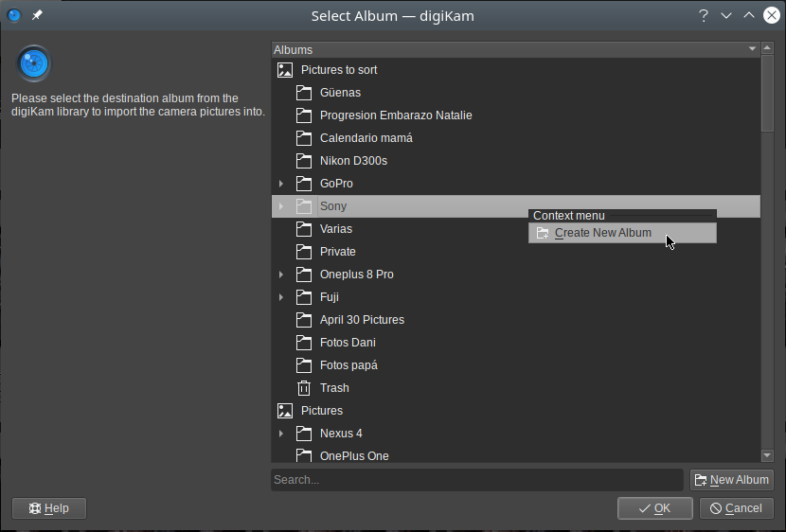Open Help from the dialog button
This screenshot has width=786, height=532.
[49, 508]
